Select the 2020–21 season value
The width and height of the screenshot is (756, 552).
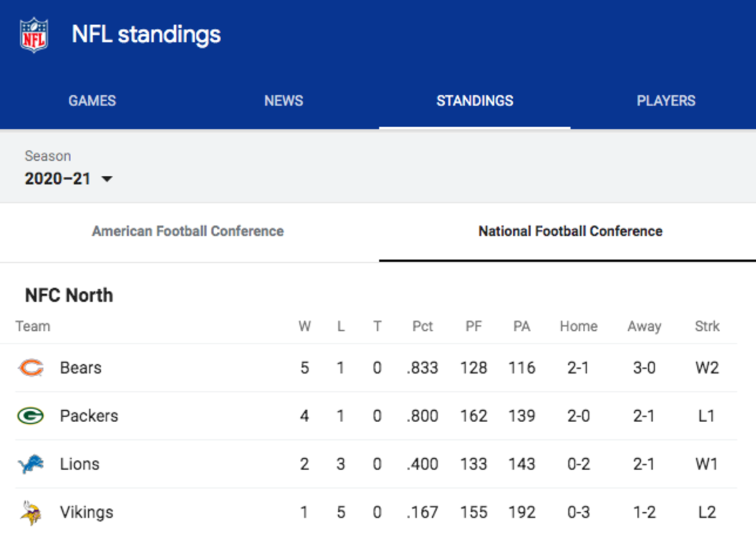coord(57,179)
